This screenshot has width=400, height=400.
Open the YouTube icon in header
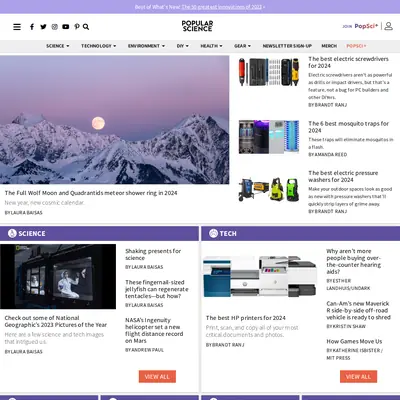pos(66,27)
